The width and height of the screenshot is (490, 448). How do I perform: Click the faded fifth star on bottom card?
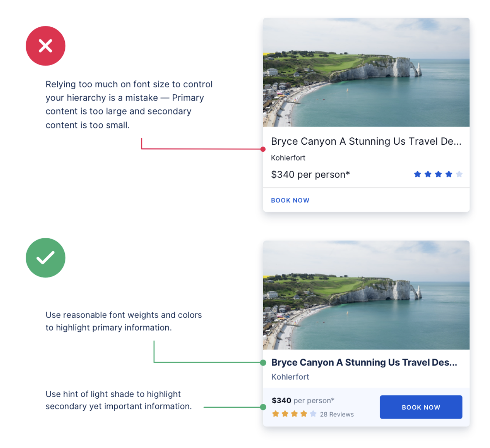point(313,414)
